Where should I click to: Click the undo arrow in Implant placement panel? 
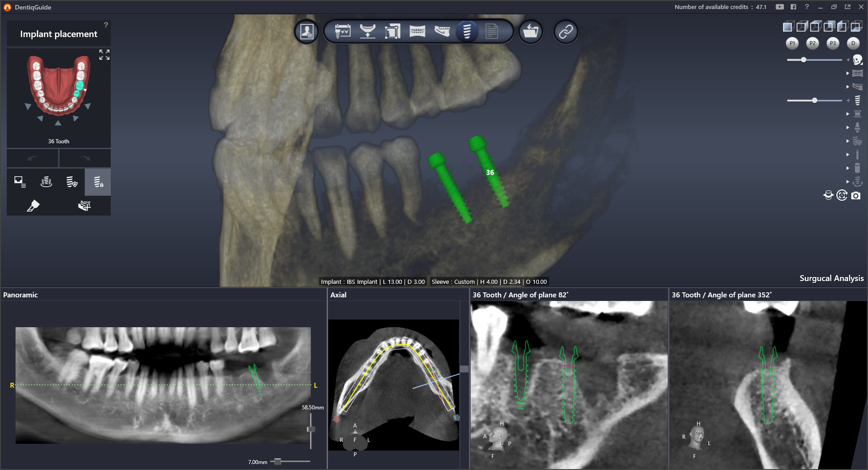[x=32, y=158]
